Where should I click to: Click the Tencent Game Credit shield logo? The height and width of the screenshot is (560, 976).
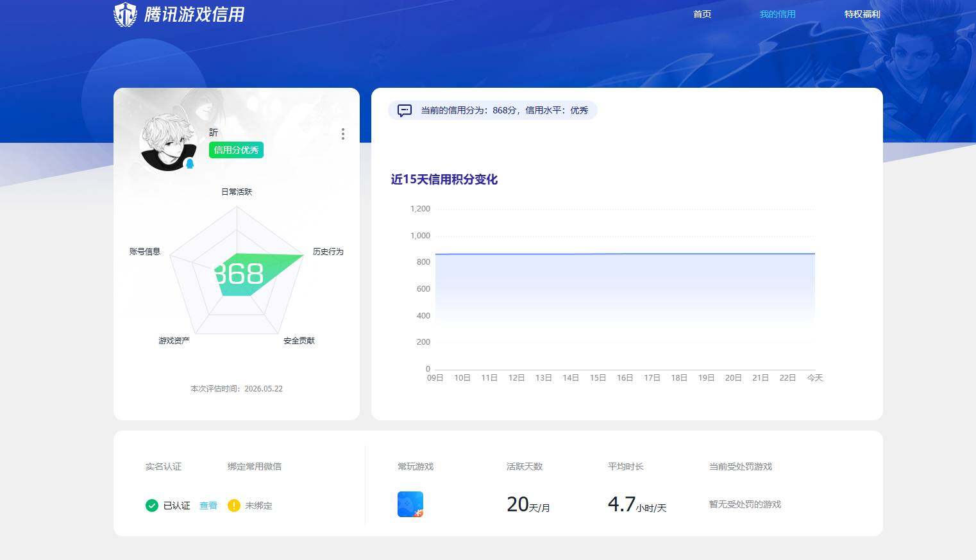point(125,14)
